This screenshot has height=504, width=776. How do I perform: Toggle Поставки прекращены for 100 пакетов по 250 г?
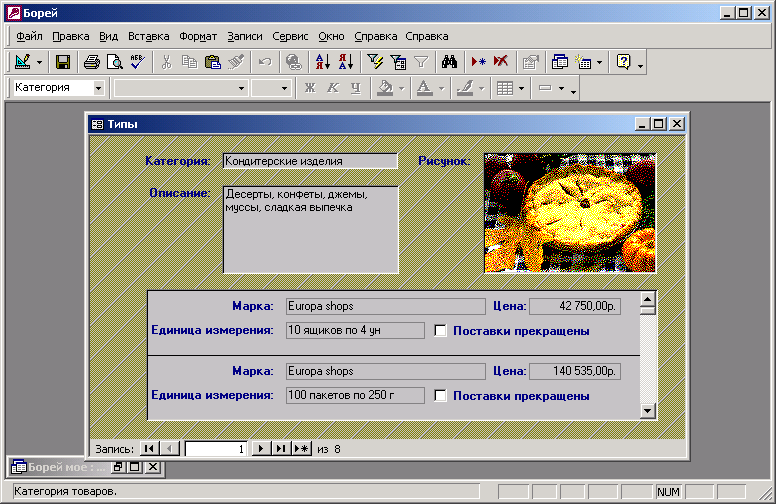pos(440,395)
